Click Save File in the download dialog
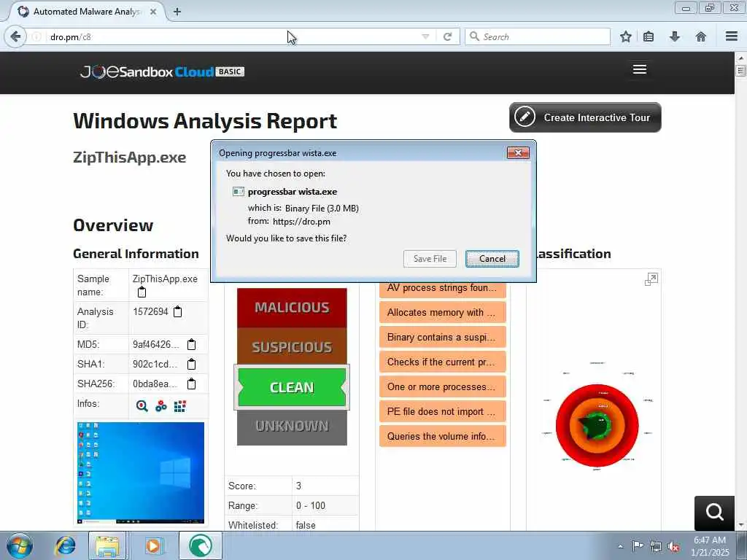This screenshot has width=747, height=560. click(x=430, y=259)
